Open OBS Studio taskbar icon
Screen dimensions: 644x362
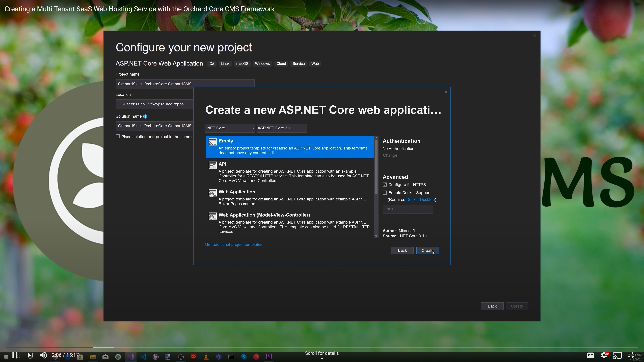[181, 357]
